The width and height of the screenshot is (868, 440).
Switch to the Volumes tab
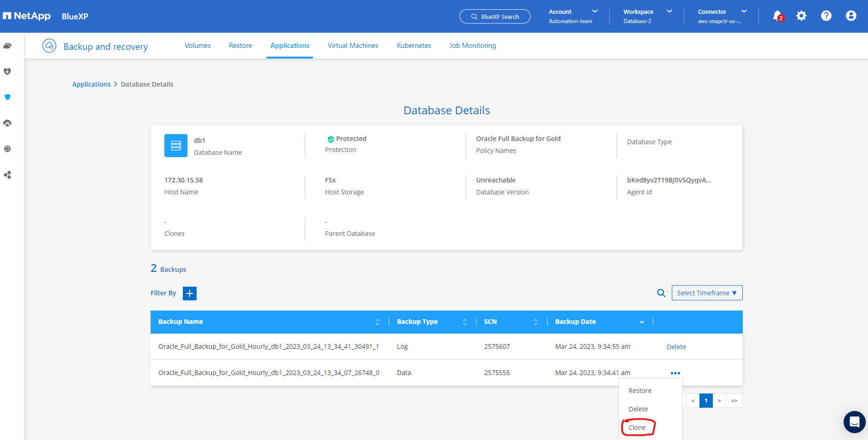[x=198, y=46]
